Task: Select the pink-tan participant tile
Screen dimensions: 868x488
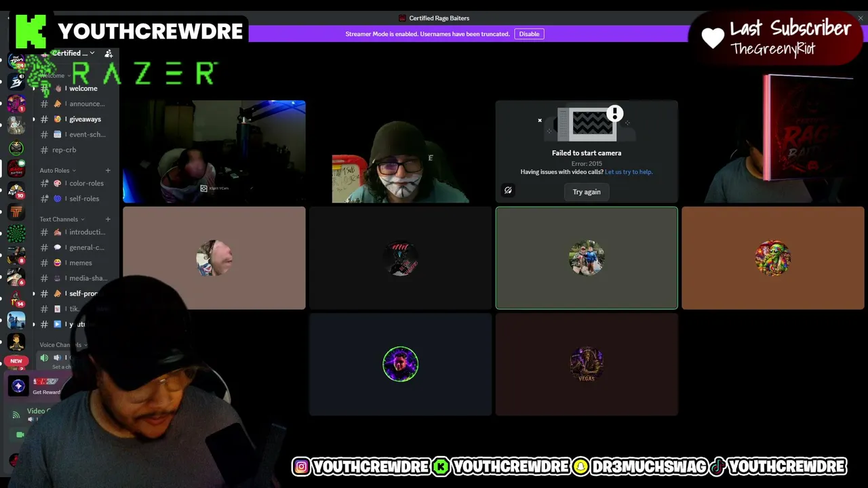Action: pyautogui.click(x=214, y=258)
